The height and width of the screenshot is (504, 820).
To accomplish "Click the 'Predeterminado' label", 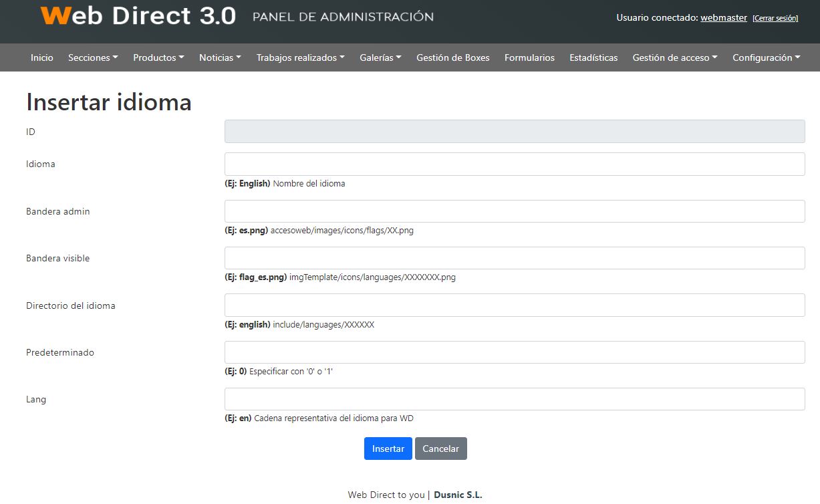I will 60,352.
